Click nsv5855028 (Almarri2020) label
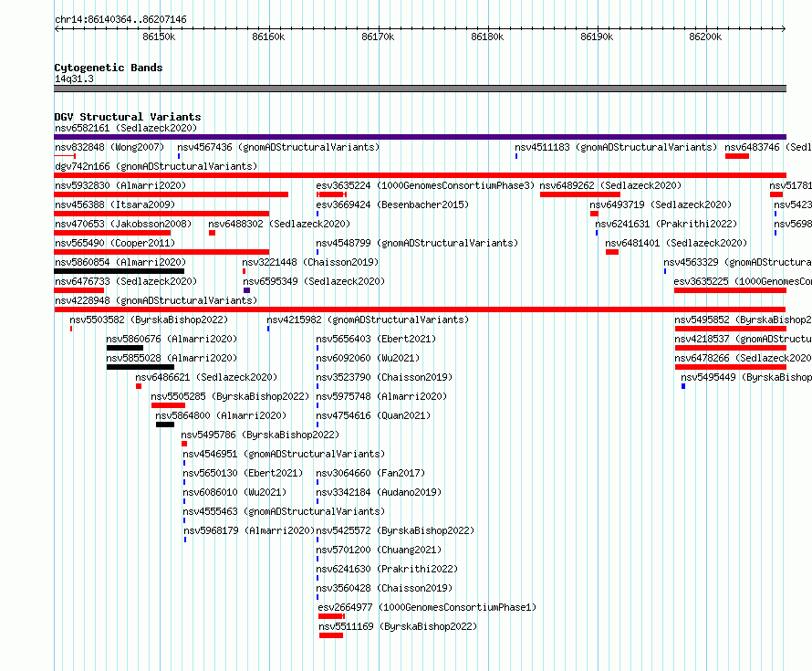 (x=172, y=358)
